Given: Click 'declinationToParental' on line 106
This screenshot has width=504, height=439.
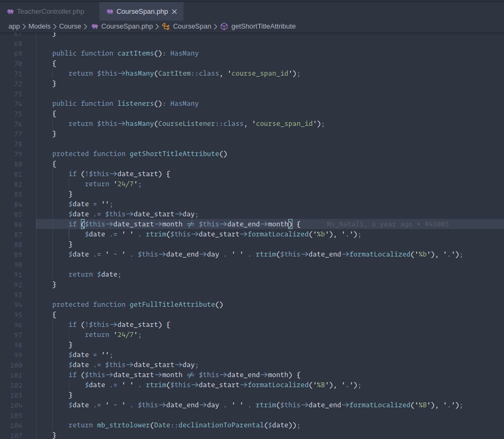Looking at the screenshot, I should click(221, 425).
